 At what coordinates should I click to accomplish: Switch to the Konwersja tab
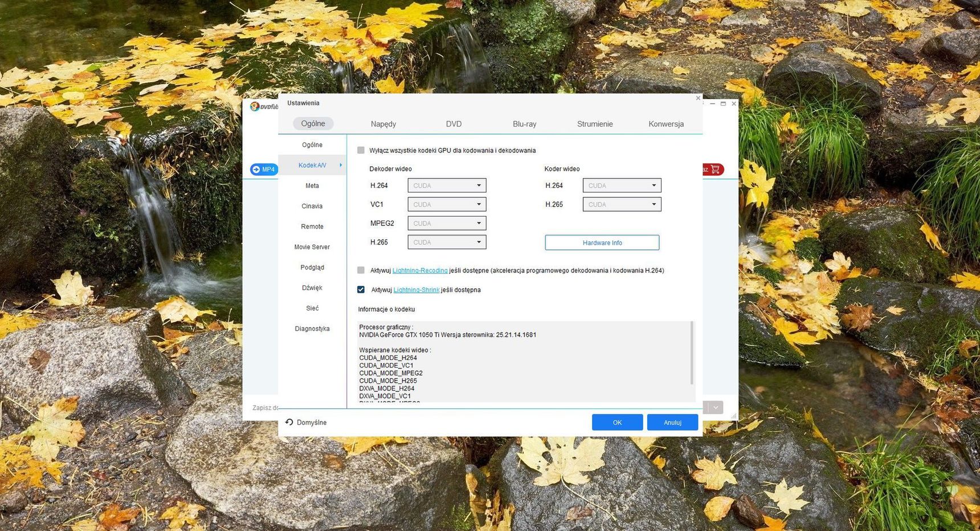pyautogui.click(x=666, y=124)
